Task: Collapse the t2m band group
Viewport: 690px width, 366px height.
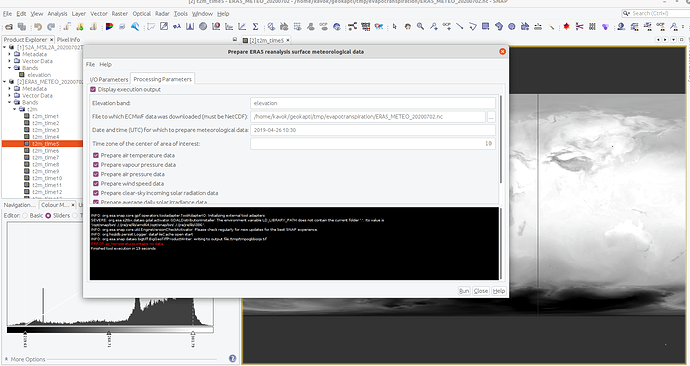Action: (x=15, y=109)
